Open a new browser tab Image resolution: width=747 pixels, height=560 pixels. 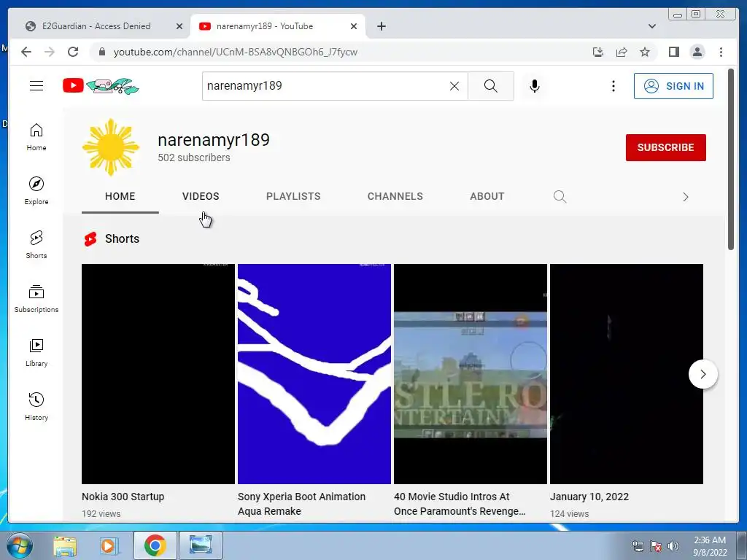[381, 26]
